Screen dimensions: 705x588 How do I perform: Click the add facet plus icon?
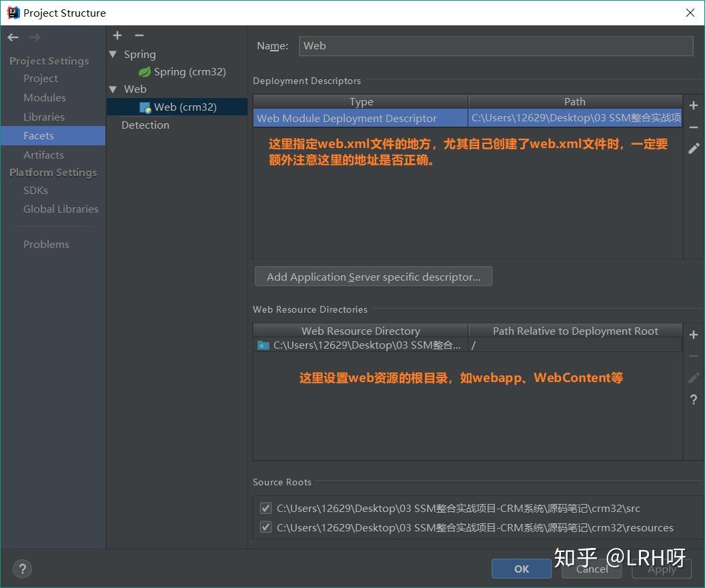pyautogui.click(x=117, y=35)
